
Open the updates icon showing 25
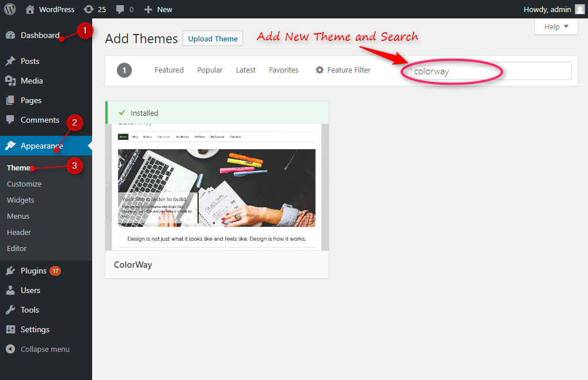pyautogui.click(x=89, y=9)
